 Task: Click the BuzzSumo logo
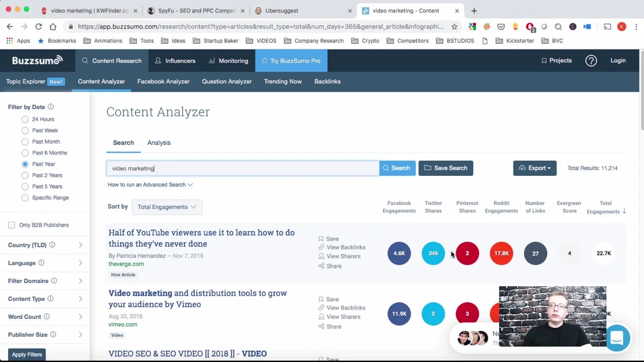38,60
